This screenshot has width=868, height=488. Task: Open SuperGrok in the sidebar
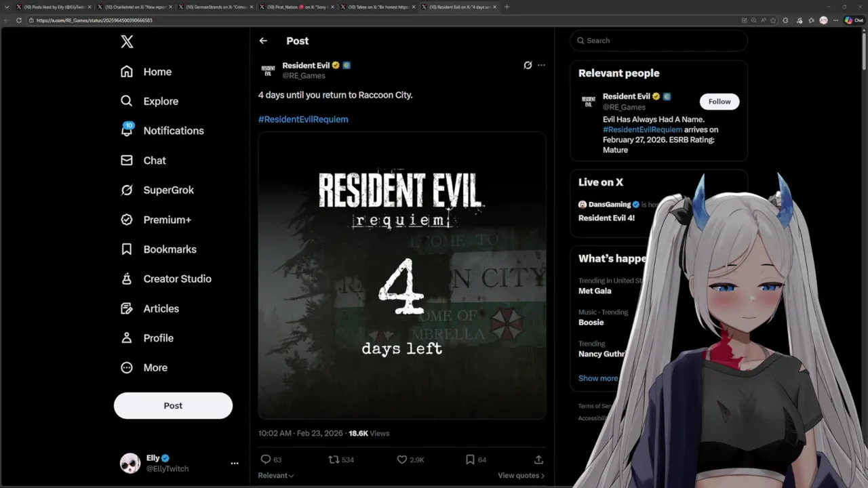coord(157,190)
